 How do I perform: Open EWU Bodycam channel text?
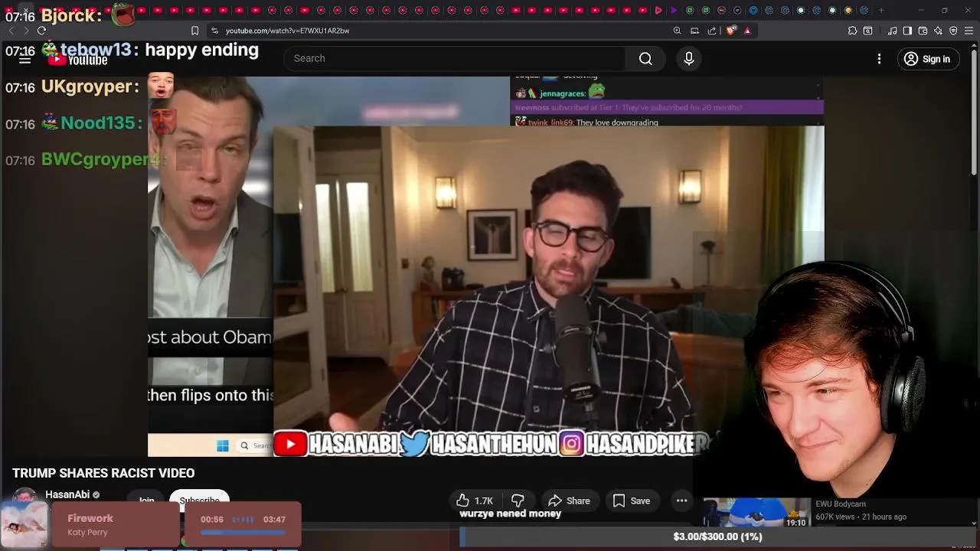(x=841, y=504)
